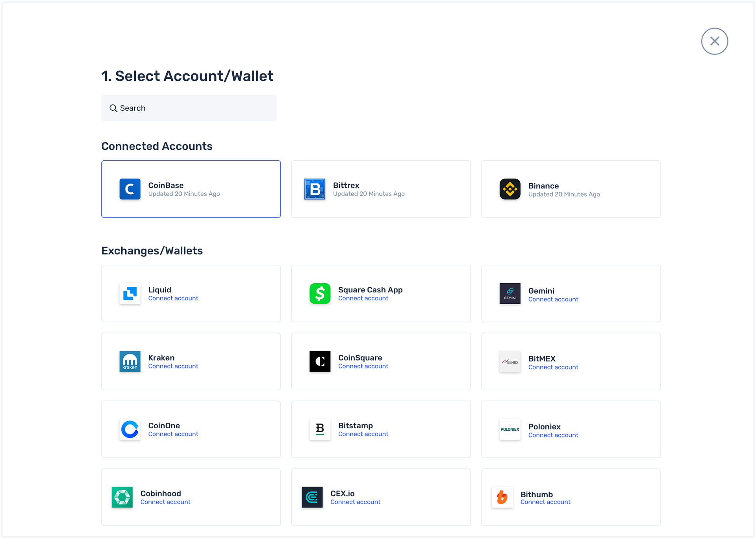This screenshot has width=756, height=539.
Task: Select the CoinBase name label
Action: (x=166, y=185)
